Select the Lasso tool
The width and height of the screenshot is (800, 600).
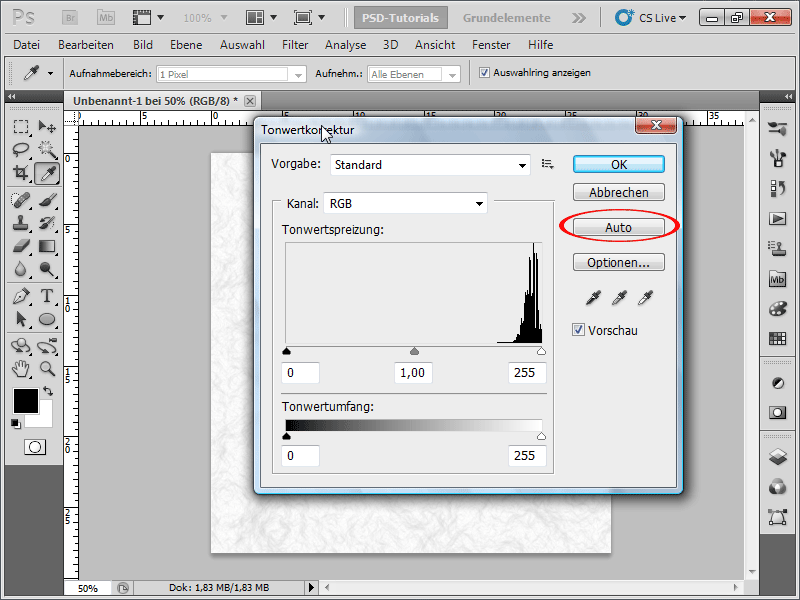click(x=20, y=149)
